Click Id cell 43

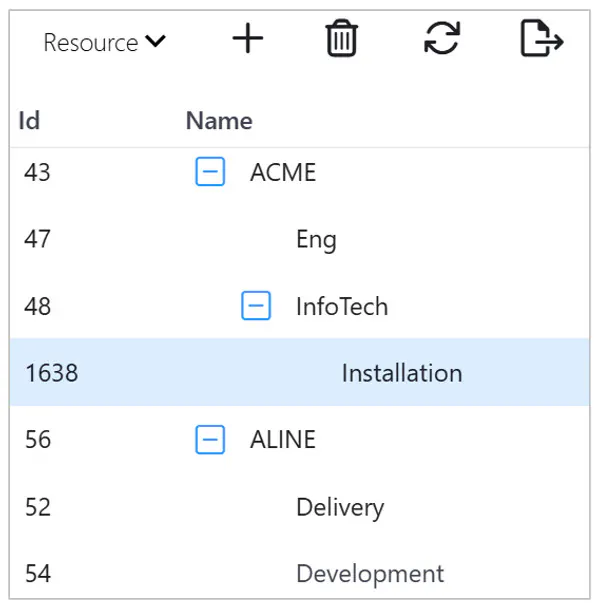click(x=37, y=172)
